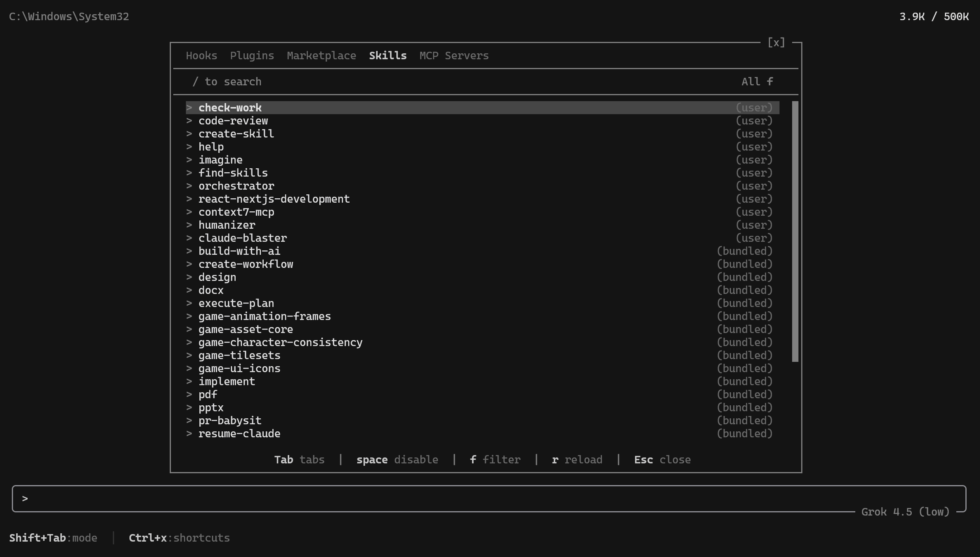Expand the context7-mcp chevron

point(189,212)
